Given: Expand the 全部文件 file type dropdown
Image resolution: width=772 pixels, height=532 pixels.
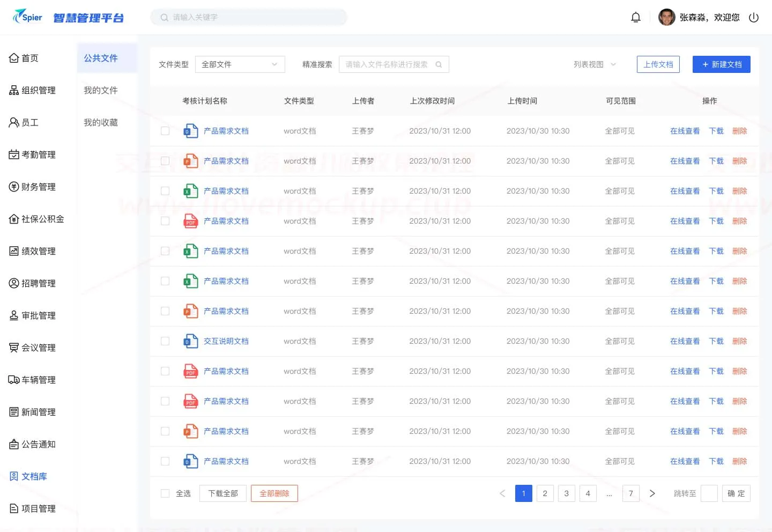Looking at the screenshot, I should [240, 64].
